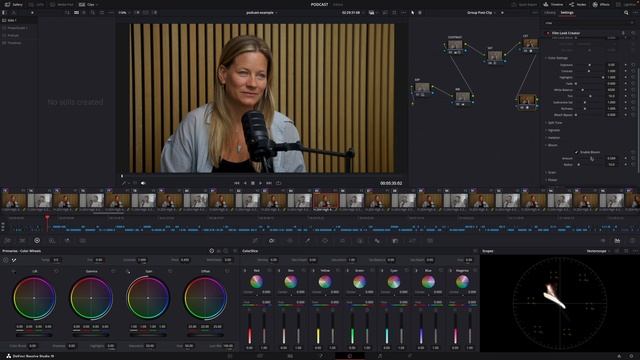Click the Offset wheel reset icon
This screenshot has width=640, height=360.
point(227,271)
